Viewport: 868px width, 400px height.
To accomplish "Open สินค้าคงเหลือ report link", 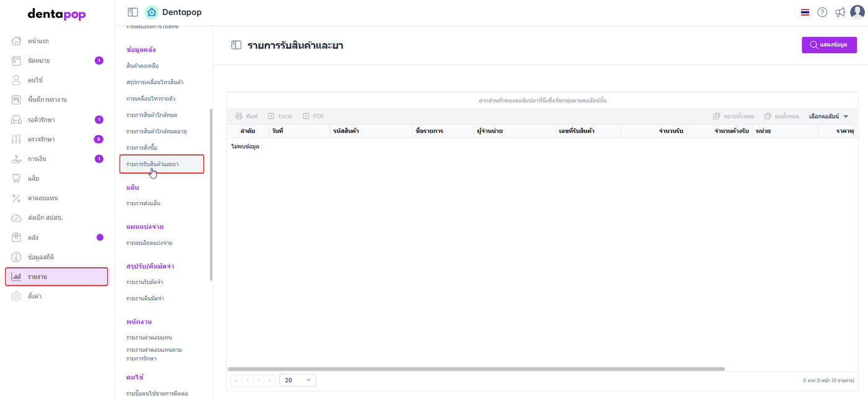I will click(142, 66).
